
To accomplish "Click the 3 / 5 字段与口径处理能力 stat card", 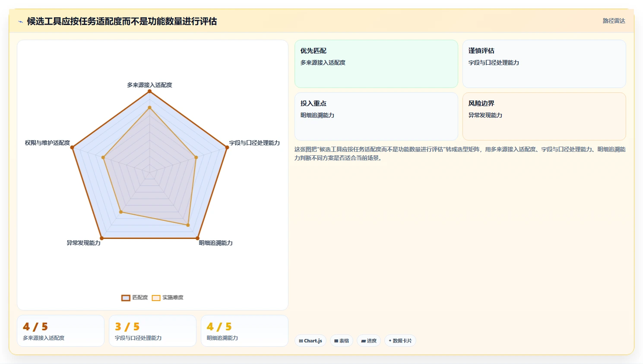I will pyautogui.click(x=152, y=331).
